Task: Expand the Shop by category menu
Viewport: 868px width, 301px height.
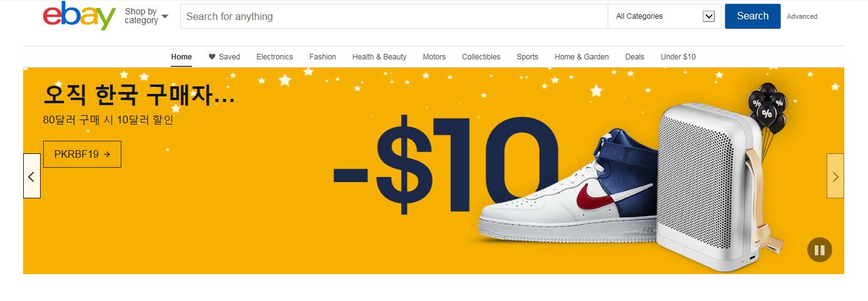Action: (146, 16)
